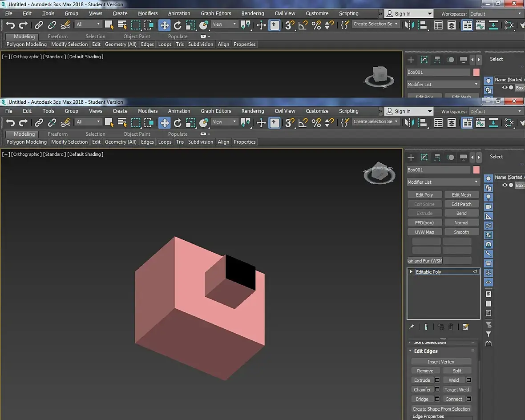Image resolution: width=525 pixels, height=420 pixels.
Task: Click the ViewCube in the lower viewport
Action: pyautogui.click(x=379, y=172)
